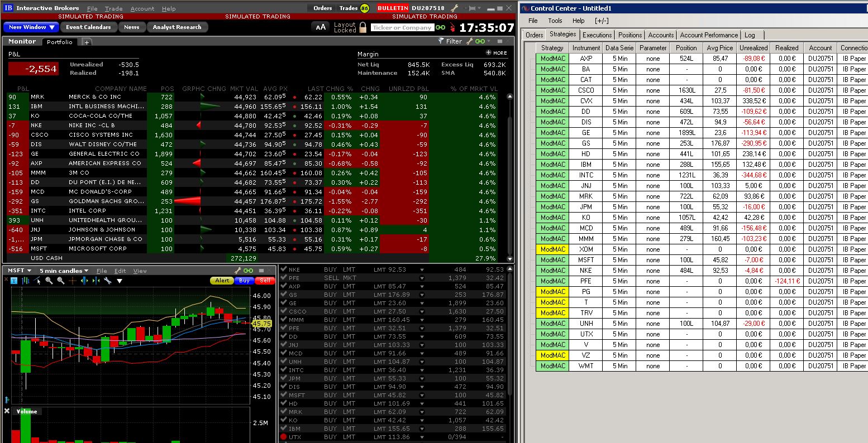Viewport: 868px width, 443px height.
Task: Select the cyan T text tool in chart toolbar
Action: [14, 281]
